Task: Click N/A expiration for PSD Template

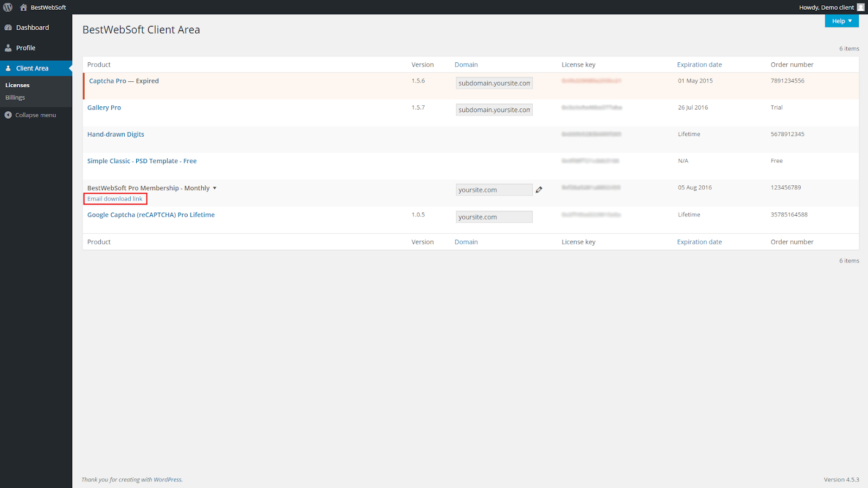Action: pyautogui.click(x=683, y=161)
